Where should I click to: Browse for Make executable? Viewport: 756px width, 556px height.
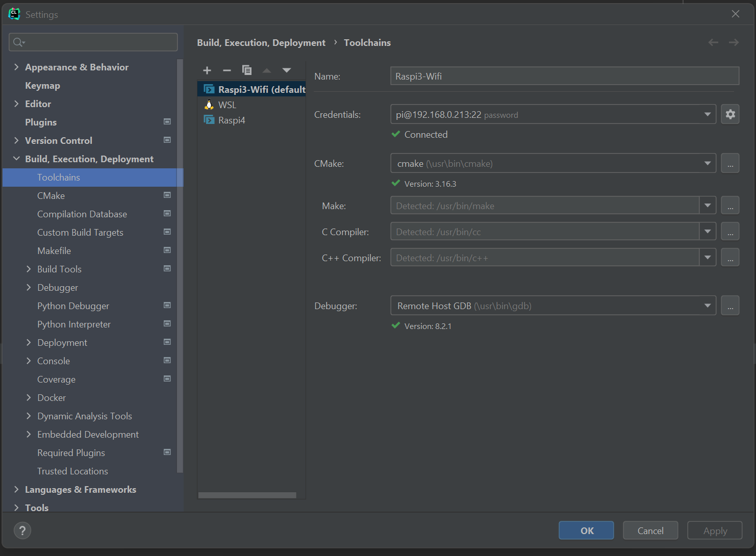click(x=730, y=206)
